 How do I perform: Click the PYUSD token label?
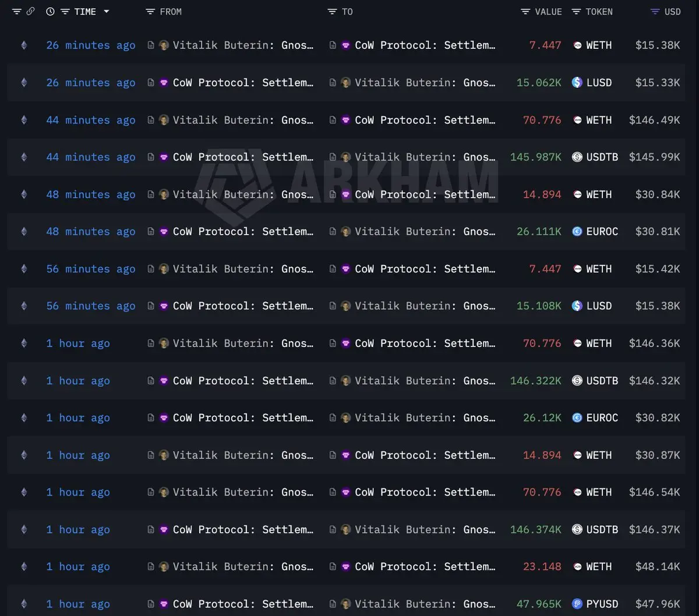[x=602, y=604]
